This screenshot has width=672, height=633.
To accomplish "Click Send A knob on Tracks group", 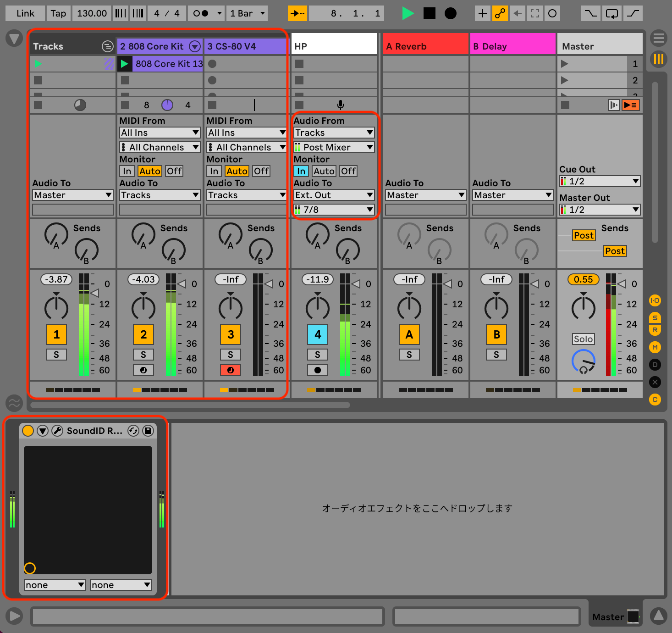I will click(56, 235).
